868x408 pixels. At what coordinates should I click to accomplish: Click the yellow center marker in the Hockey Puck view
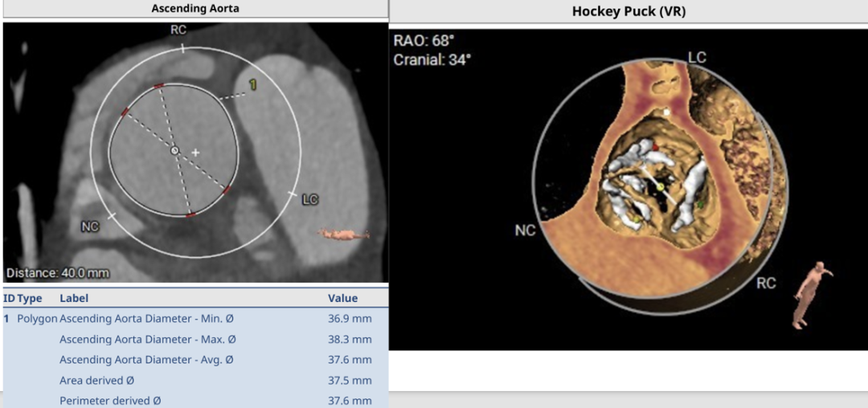tap(661, 188)
